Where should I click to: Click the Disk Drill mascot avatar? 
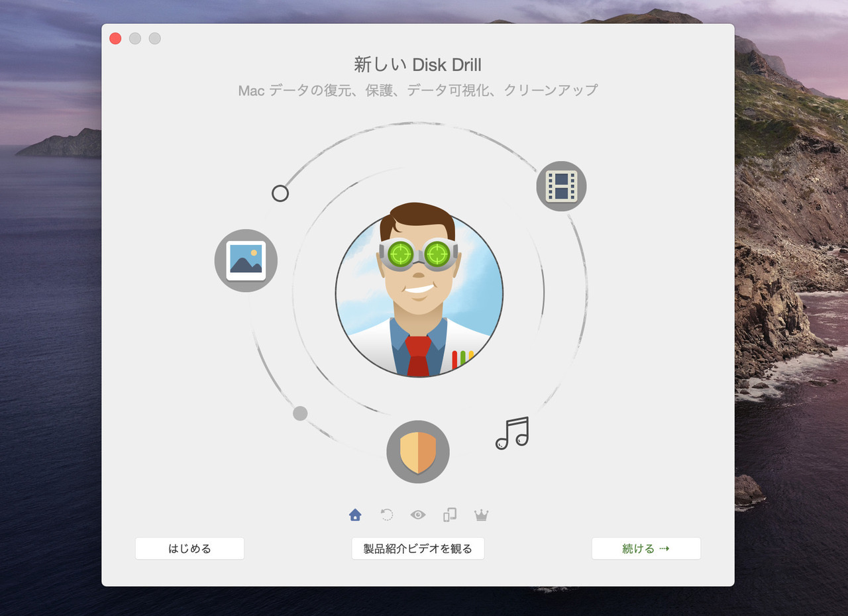coord(419,291)
